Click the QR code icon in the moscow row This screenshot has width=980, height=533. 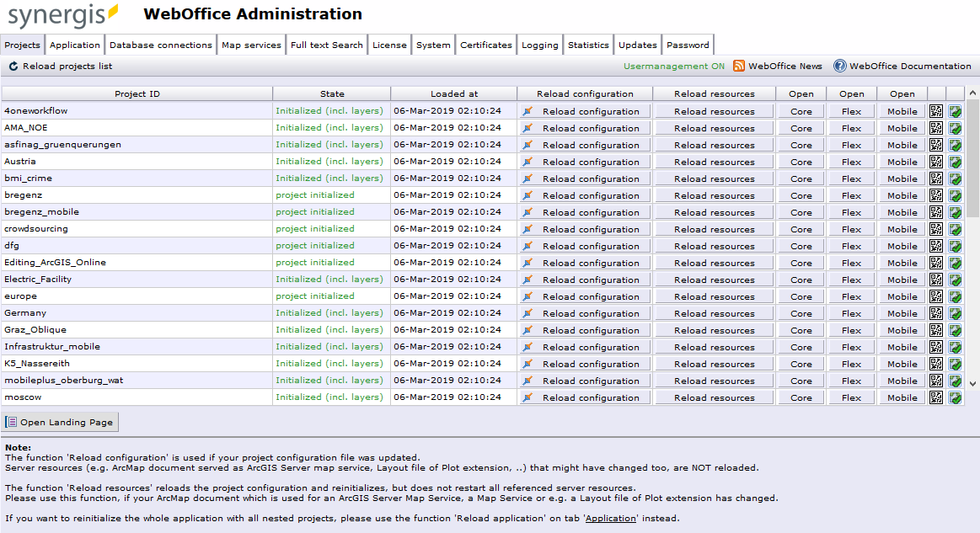pos(935,397)
